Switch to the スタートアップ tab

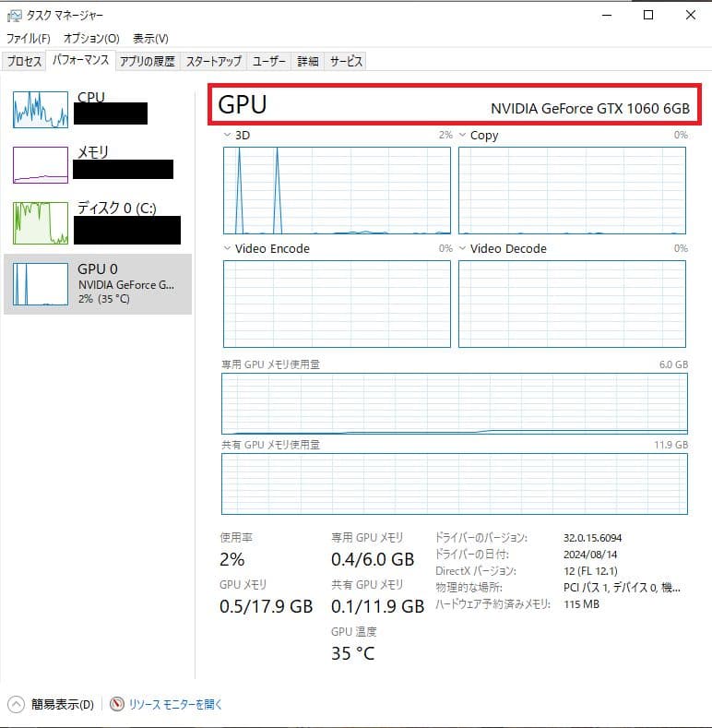coord(213,61)
